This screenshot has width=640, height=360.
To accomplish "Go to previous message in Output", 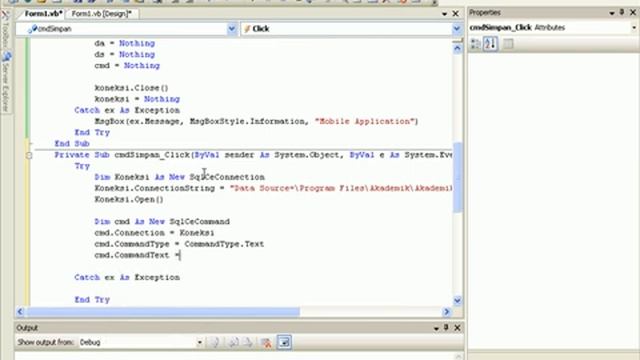I will (x=233, y=342).
